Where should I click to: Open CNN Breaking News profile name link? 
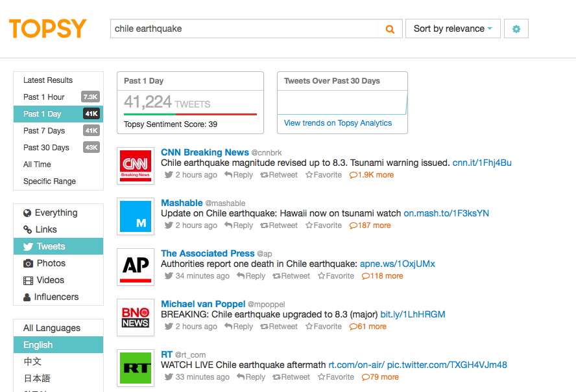205,152
